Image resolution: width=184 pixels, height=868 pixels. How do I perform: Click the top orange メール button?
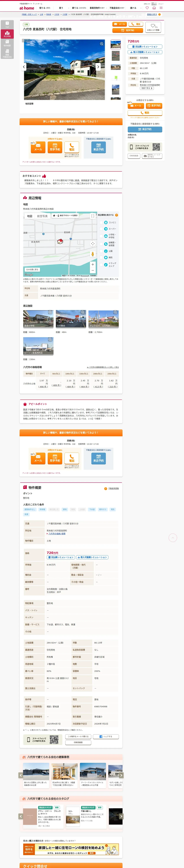pyautogui.click(x=119, y=24)
